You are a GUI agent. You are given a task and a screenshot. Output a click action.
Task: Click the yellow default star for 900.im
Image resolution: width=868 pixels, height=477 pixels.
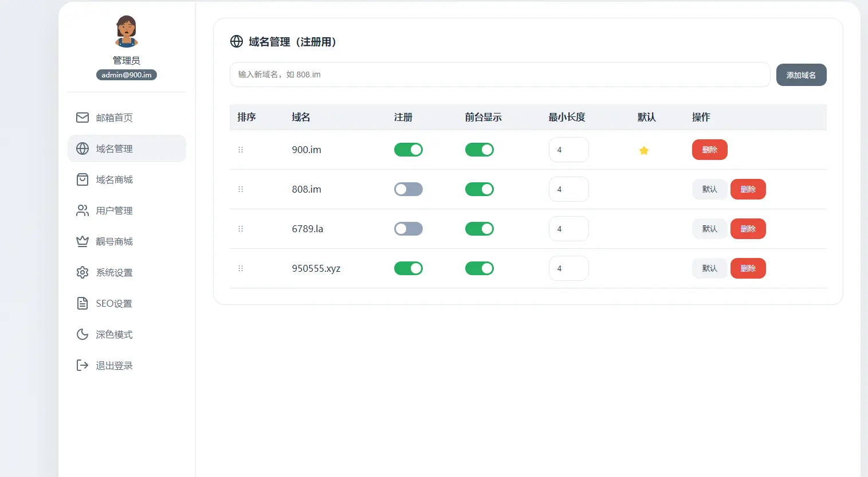tap(644, 150)
